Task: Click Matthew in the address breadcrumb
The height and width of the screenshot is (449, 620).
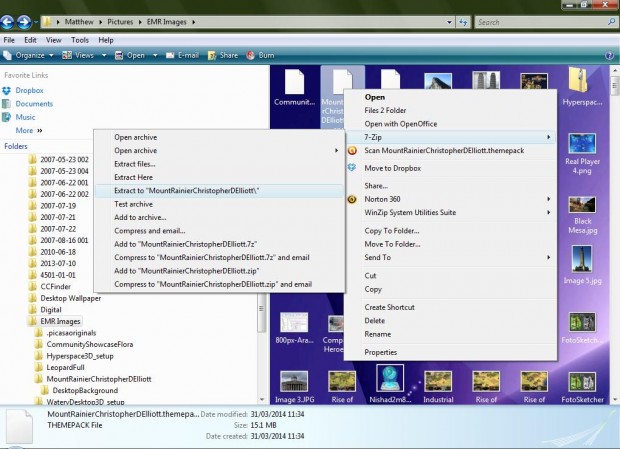Action: [x=79, y=22]
